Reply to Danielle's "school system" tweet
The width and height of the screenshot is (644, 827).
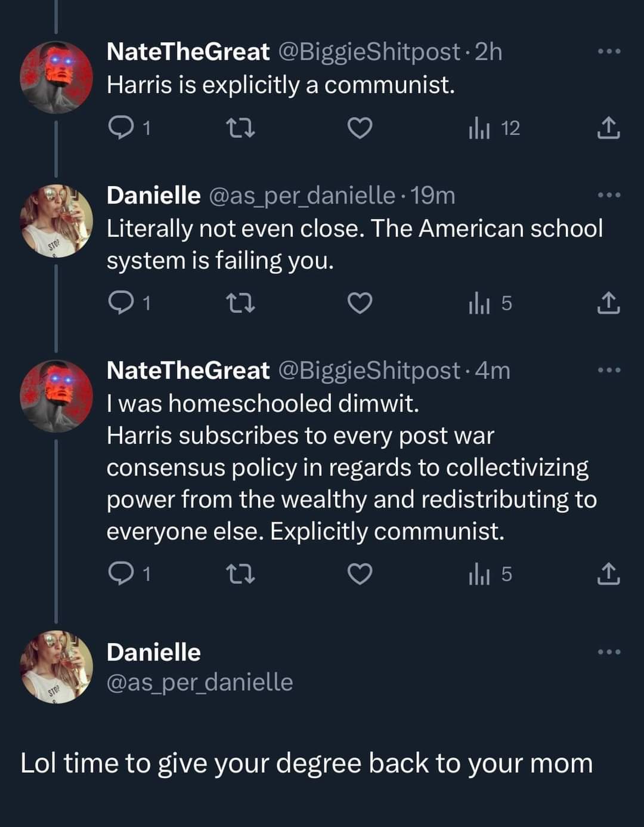click(x=121, y=303)
